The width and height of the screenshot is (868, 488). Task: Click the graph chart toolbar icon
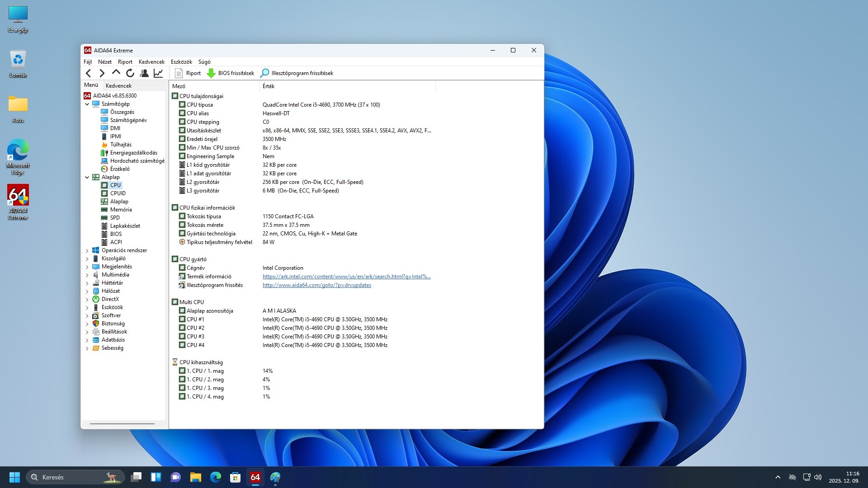158,73
